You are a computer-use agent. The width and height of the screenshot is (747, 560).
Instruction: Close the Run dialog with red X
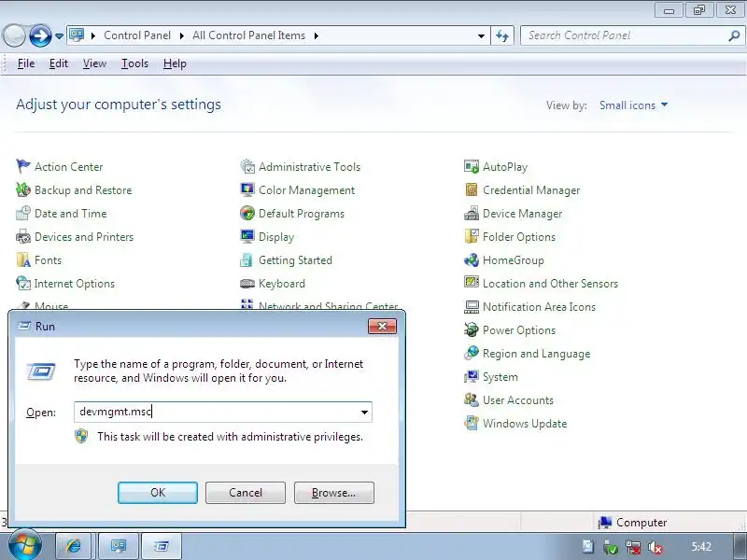[x=382, y=326]
